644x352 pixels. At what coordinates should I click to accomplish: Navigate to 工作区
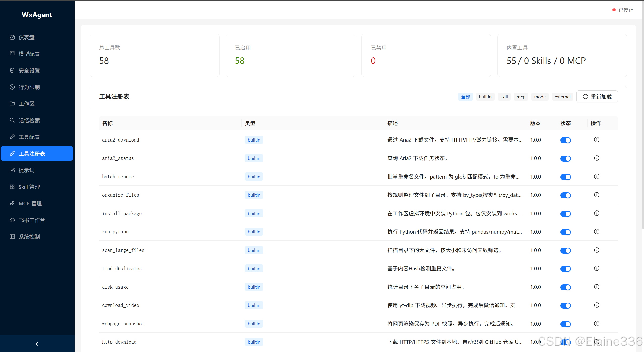[x=37, y=104]
